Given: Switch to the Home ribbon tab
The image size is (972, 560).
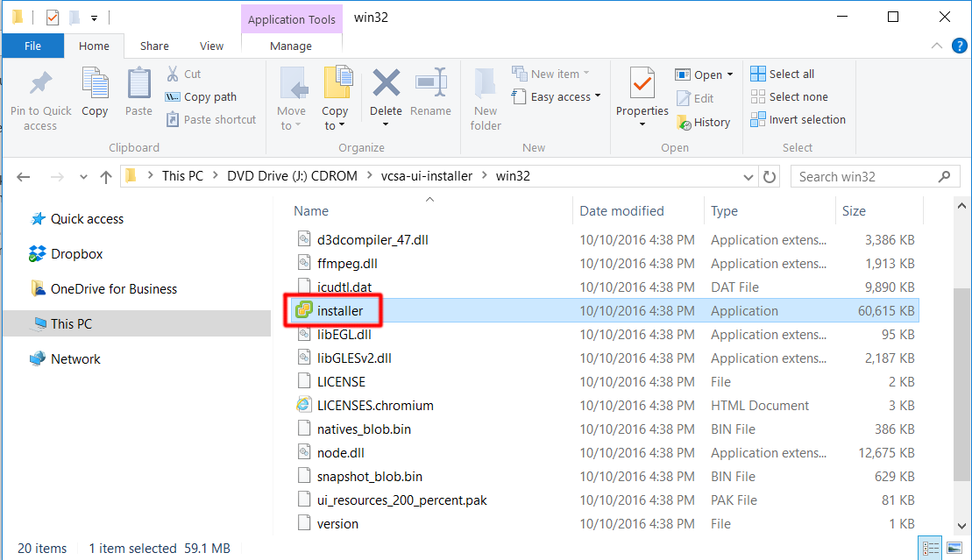Looking at the screenshot, I should coord(94,46).
